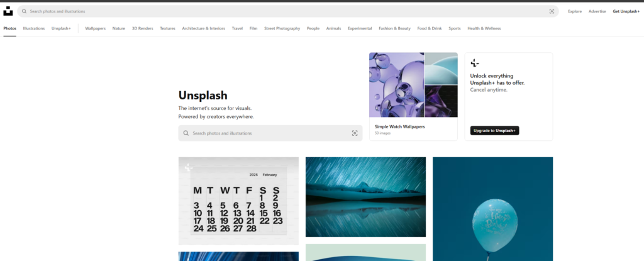Image resolution: width=644 pixels, height=261 pixels.
Task: Open the Film category
Action: pyautogui.click(x=253, y=28)
